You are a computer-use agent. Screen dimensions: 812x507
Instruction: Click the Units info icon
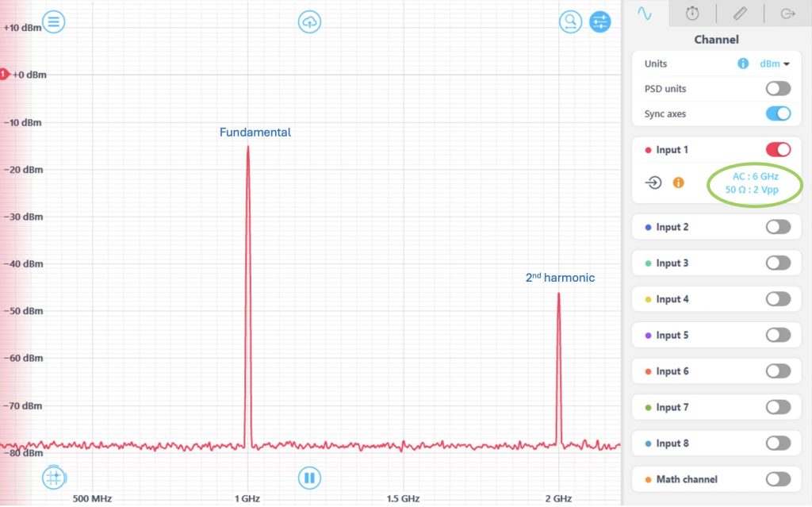point(743,63)
